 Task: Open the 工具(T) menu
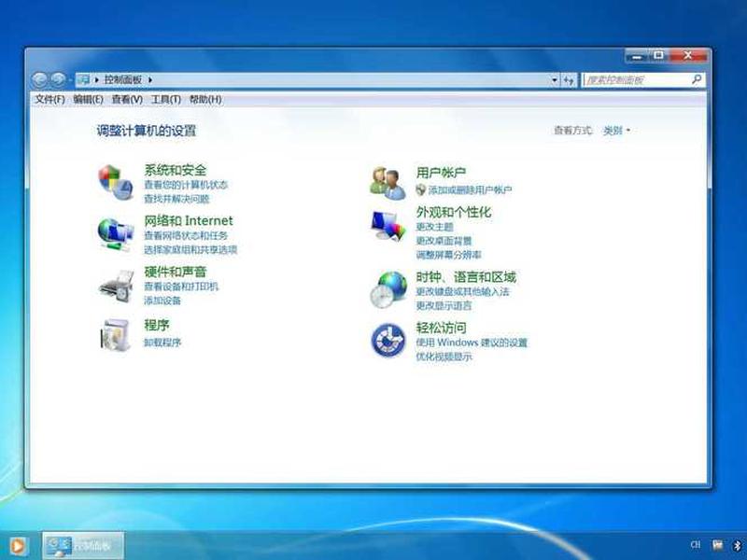point(166,100)
